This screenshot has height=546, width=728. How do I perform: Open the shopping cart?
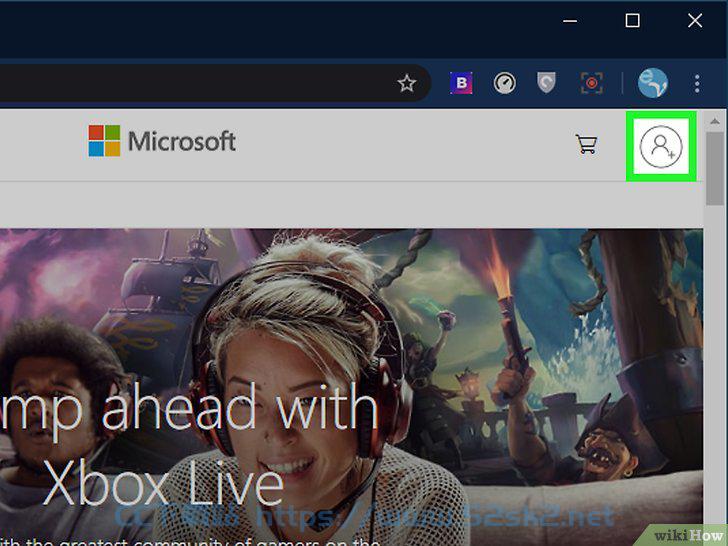[x=586, y=144]
